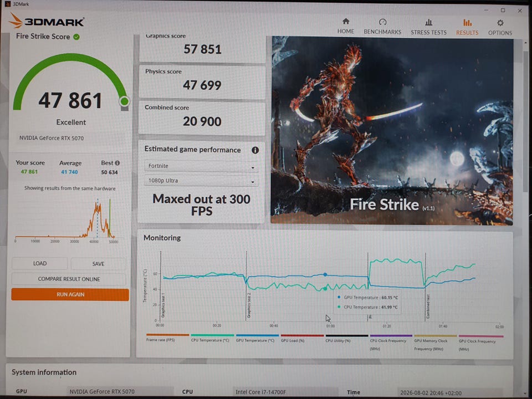Switch to the STRESS TESTS tab label

click(428, 32)
